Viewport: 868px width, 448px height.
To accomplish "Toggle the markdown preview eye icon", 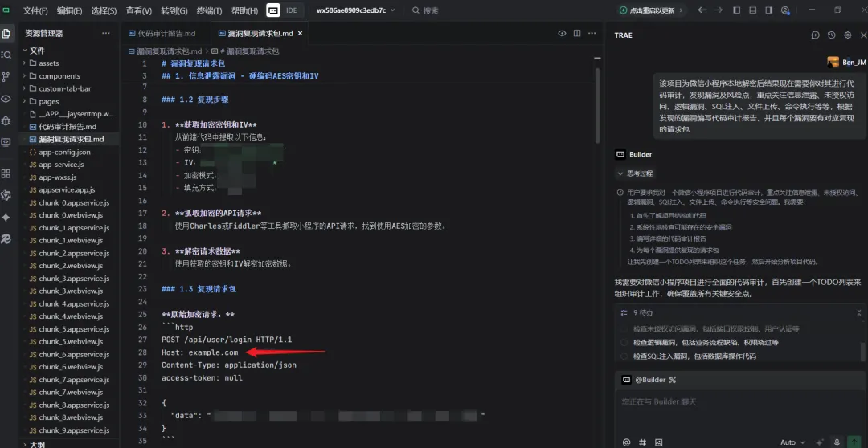I will click(x=562, y=33).
